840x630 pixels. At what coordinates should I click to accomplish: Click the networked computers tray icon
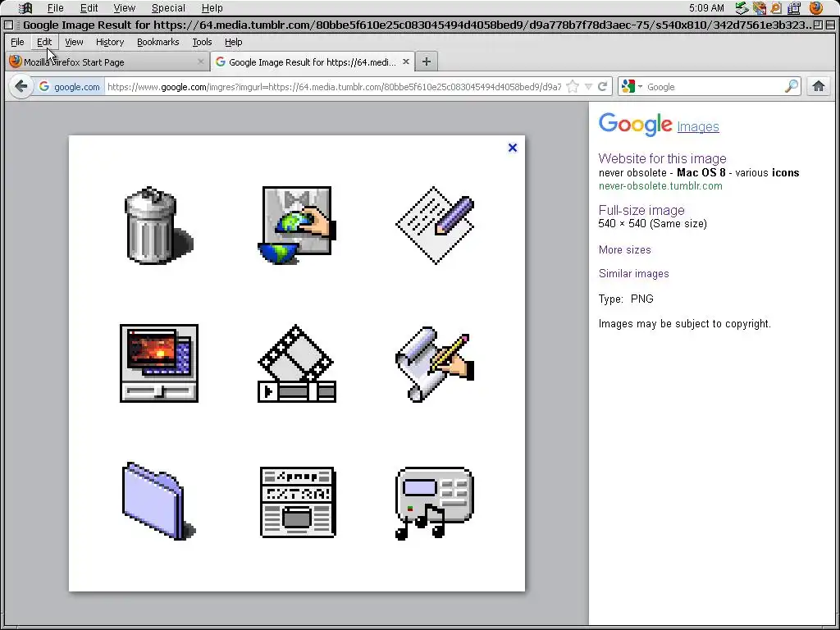point(794,8)
